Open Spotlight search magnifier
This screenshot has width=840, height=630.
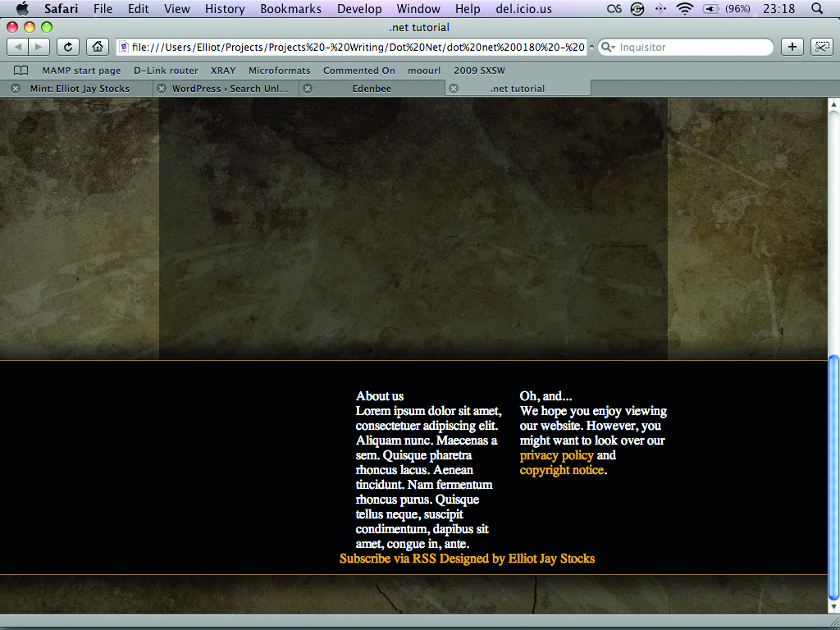[816, 8]
